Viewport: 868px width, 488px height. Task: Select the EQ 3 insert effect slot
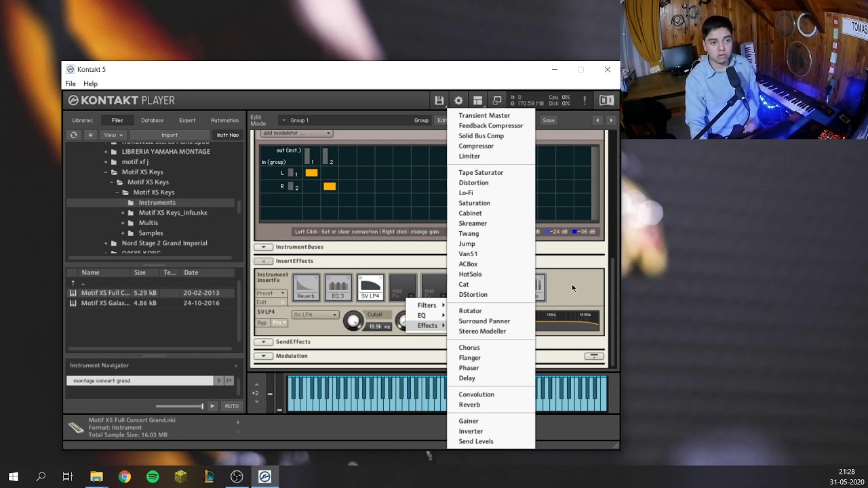pyautogui.click(x=338, y=287)
